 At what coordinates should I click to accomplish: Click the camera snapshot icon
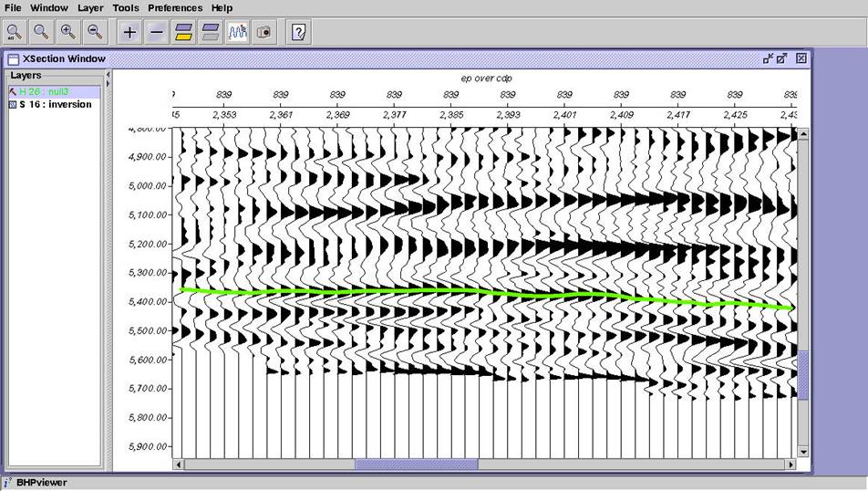(264, 32)
